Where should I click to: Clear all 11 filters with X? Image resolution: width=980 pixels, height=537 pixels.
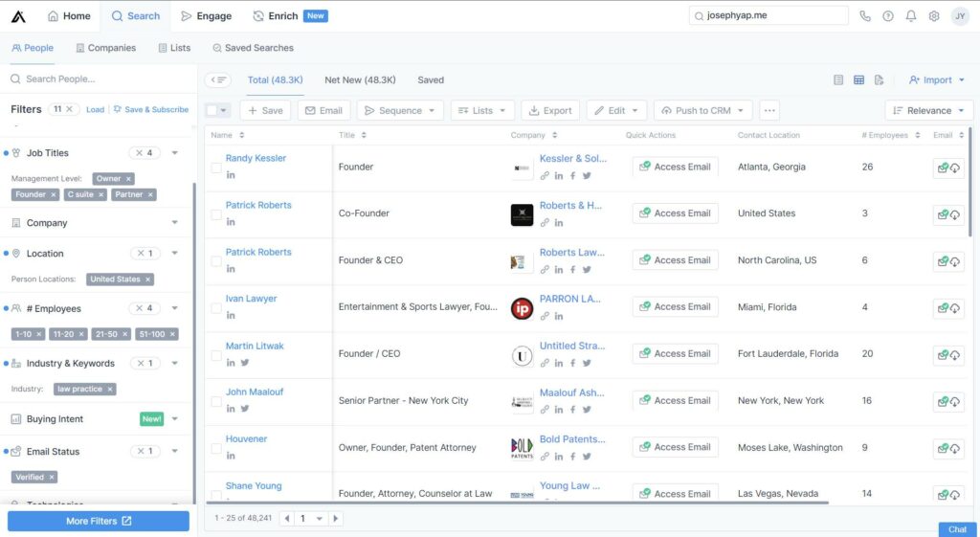coord(69,109)
